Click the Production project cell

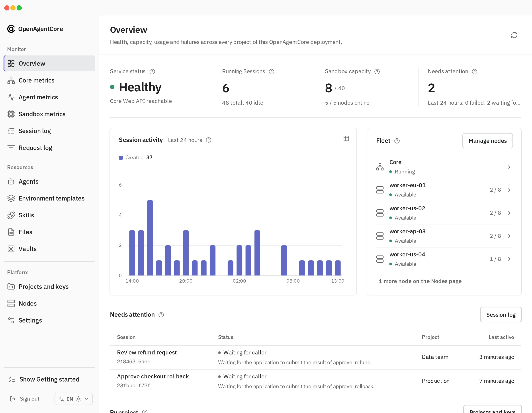click(436, 381)
